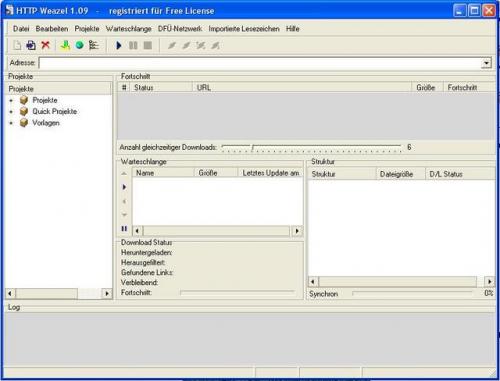The image size is (500, 381).
Task: Click the green download arrow toolbar icon
Action: [65, 45]
